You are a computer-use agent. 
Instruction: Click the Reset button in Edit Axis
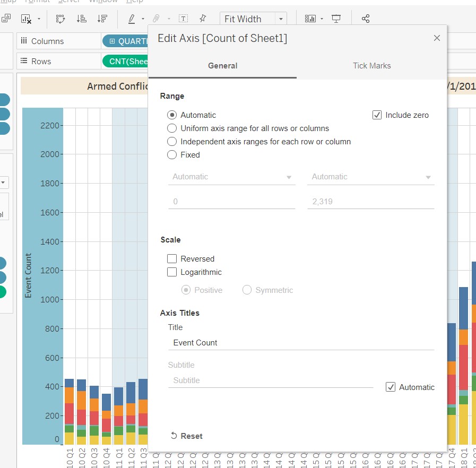[x=186, y=436]
